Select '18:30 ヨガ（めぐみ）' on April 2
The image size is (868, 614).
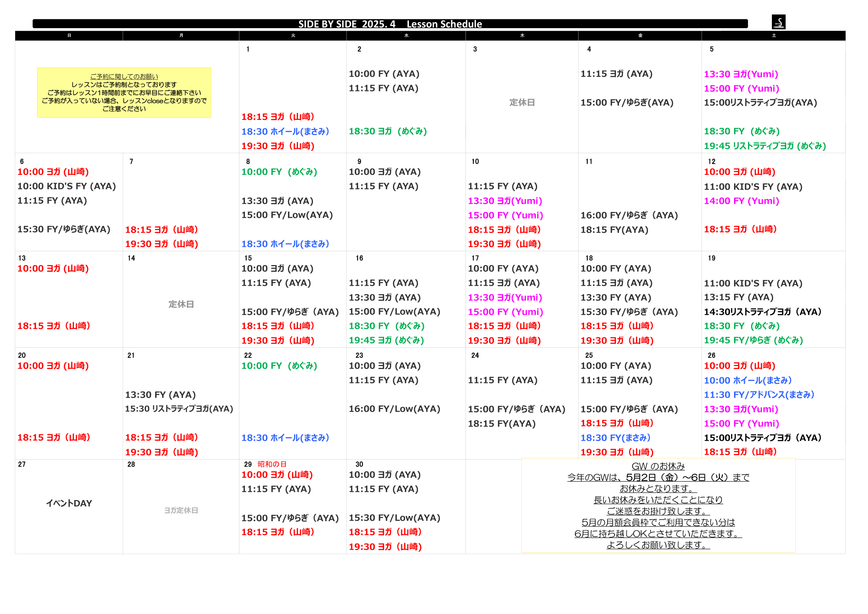pos(388,131)
